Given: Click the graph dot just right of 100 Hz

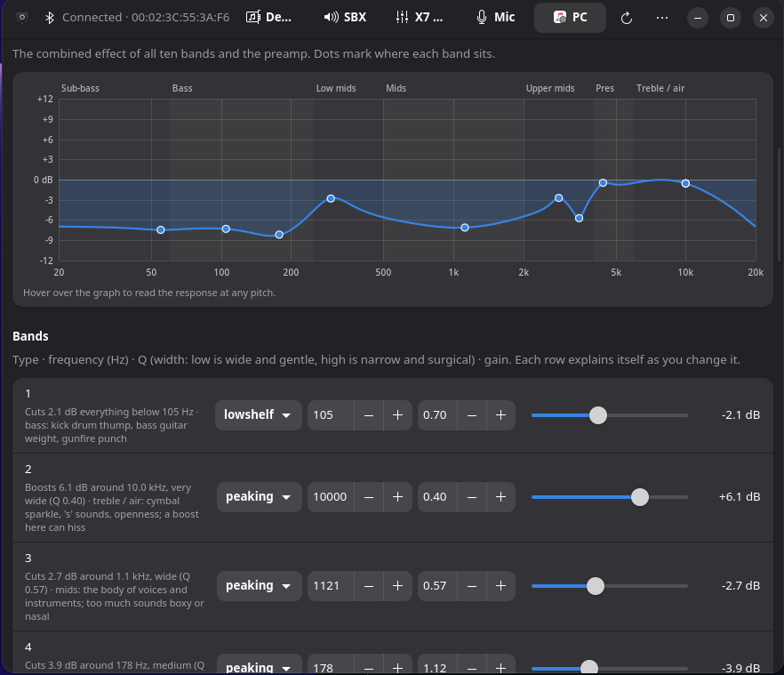Looking at the screenshot, I should pos(226,229).
